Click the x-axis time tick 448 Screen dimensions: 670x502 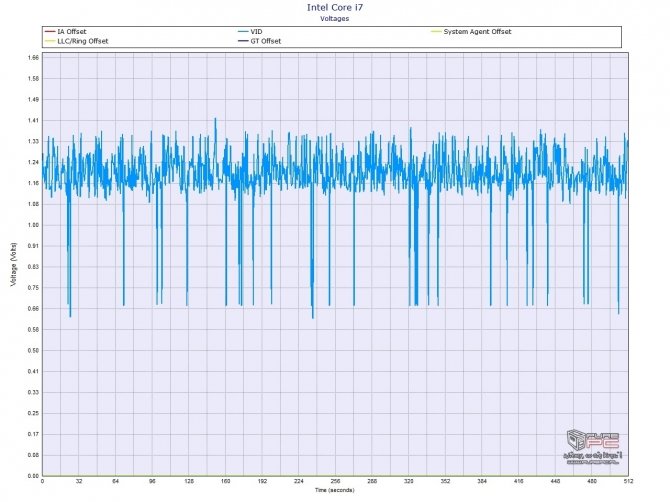tap(555, 481)
